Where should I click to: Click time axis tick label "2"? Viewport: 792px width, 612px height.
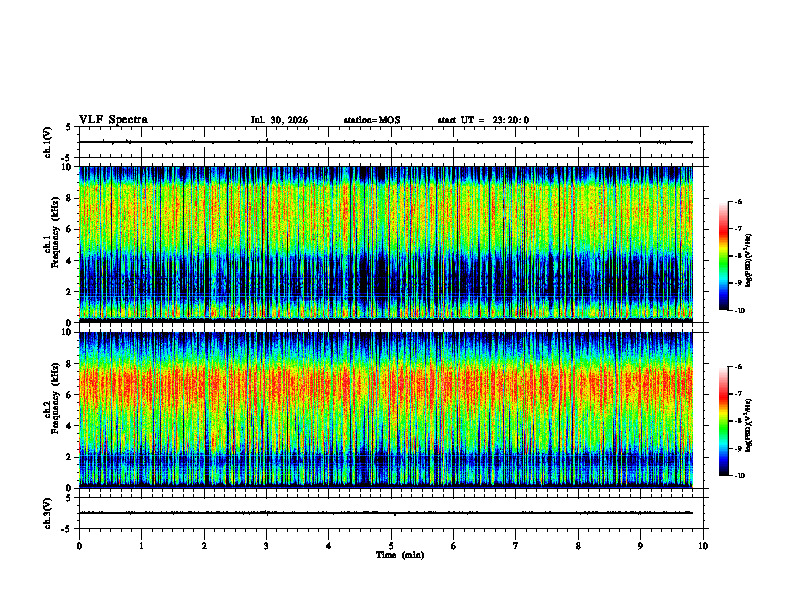click(204, 546)
